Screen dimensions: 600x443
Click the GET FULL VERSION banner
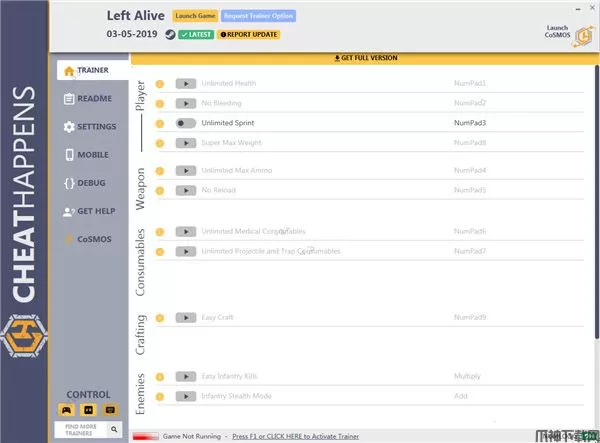coord(365,58)
